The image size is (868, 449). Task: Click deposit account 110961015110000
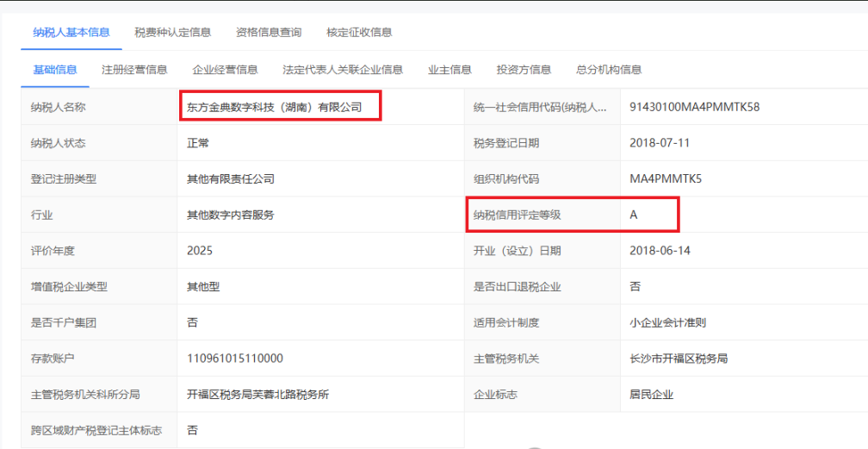235,359
